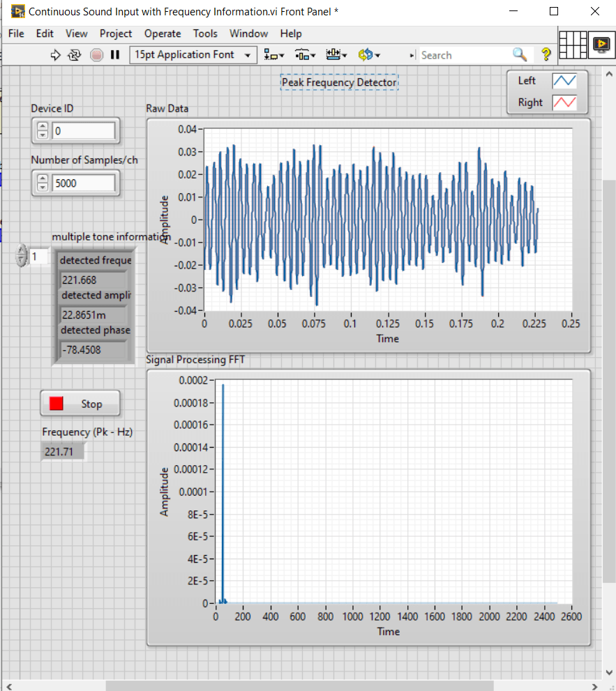This screenshot has height=691, width=616.
Task: Click the connector pane grid icon
Action: (573, 45)
